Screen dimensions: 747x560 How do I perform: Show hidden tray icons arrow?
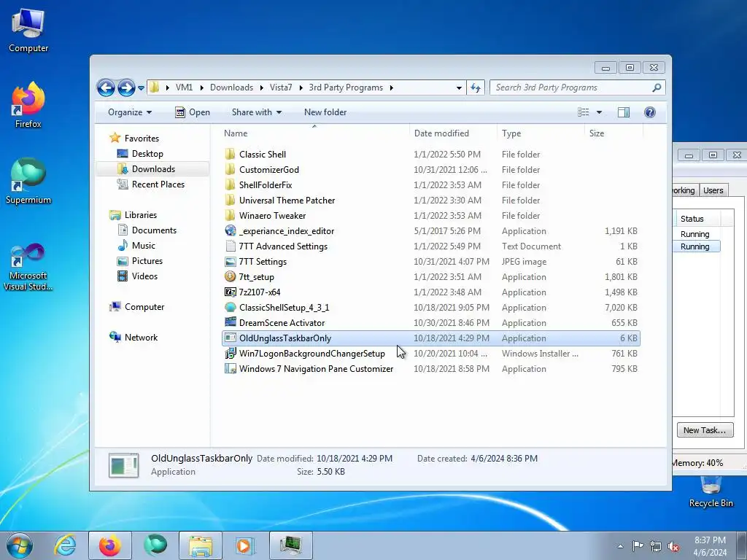click(x=620, y=546)
